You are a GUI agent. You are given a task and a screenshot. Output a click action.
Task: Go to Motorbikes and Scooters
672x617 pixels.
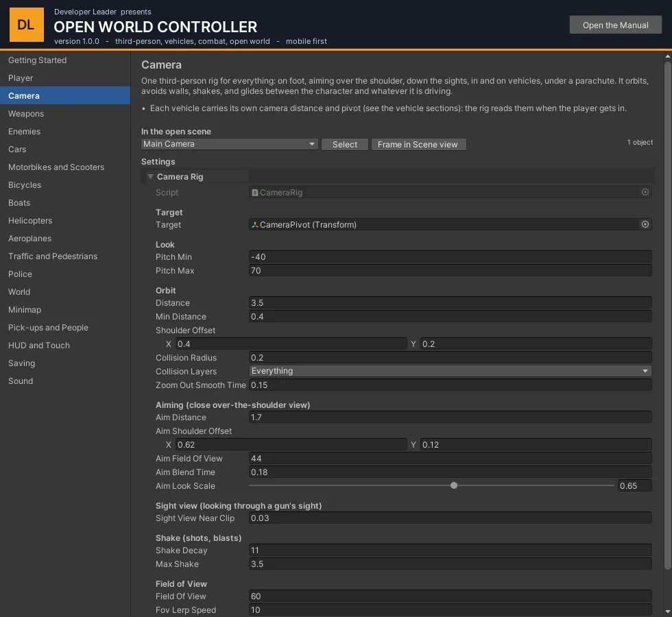coord(65,167)
